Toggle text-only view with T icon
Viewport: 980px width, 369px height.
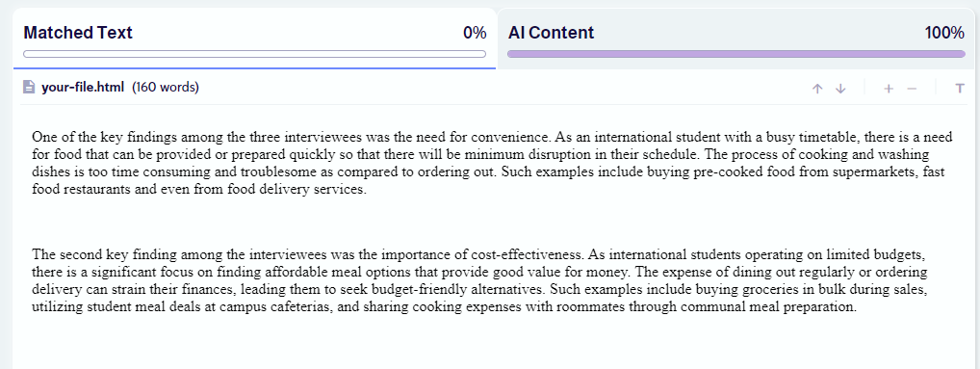pos(960,89)
